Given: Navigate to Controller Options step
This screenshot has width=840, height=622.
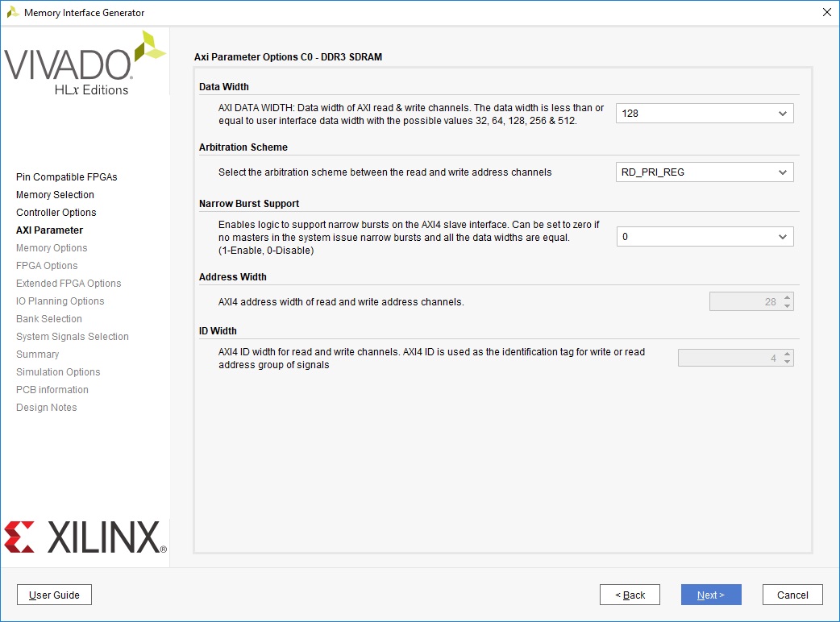Looking at the screenshot, I should click(56, 213).
